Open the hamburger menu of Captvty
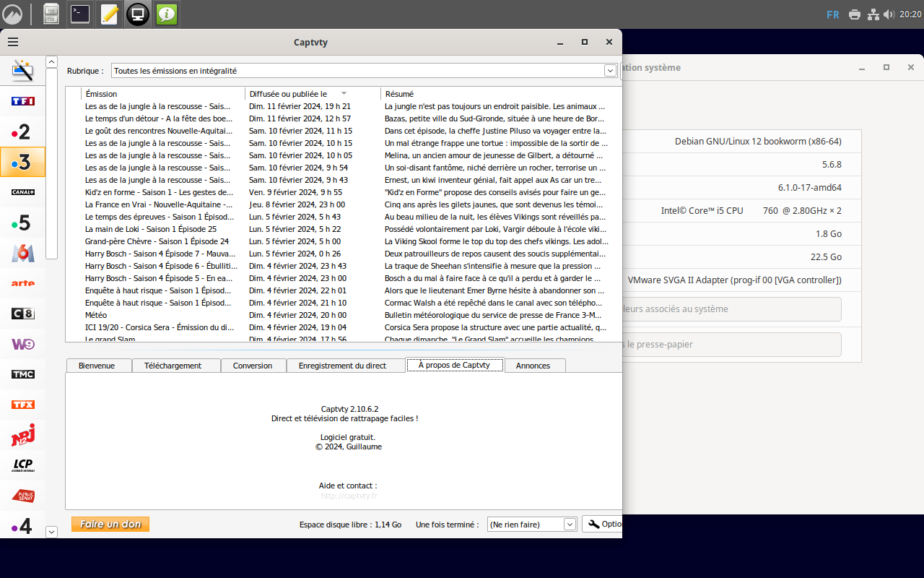 coord(12,41)
